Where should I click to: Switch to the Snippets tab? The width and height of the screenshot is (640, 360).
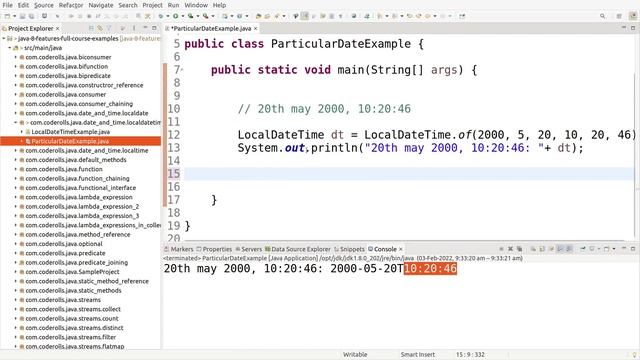[349, 249]
